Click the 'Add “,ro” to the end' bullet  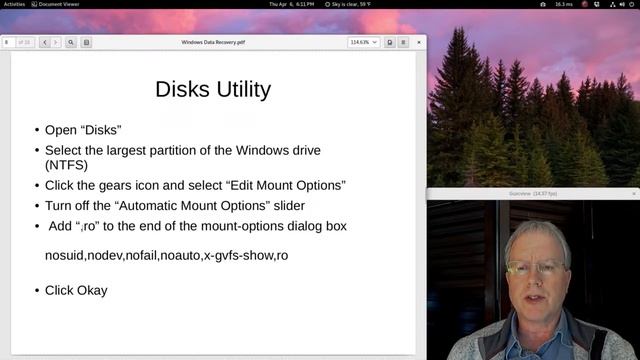198,226
